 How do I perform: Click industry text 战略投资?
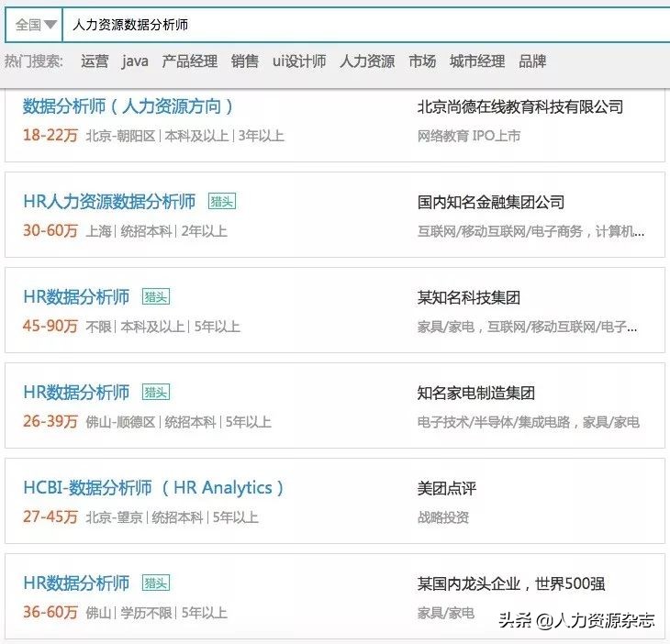click(443, 517)
